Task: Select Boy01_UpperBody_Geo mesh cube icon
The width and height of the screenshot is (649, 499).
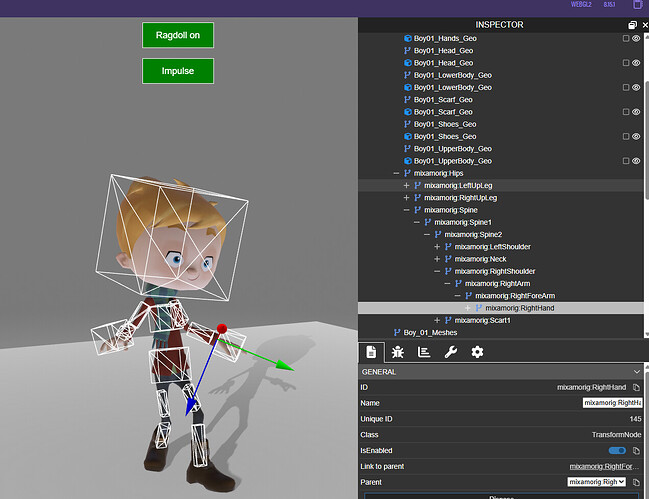Action: pyautogui.click(x=408, y=161)
